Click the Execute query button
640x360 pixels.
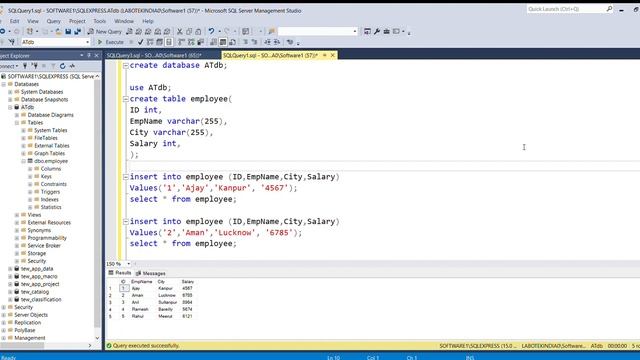point(111,42)
